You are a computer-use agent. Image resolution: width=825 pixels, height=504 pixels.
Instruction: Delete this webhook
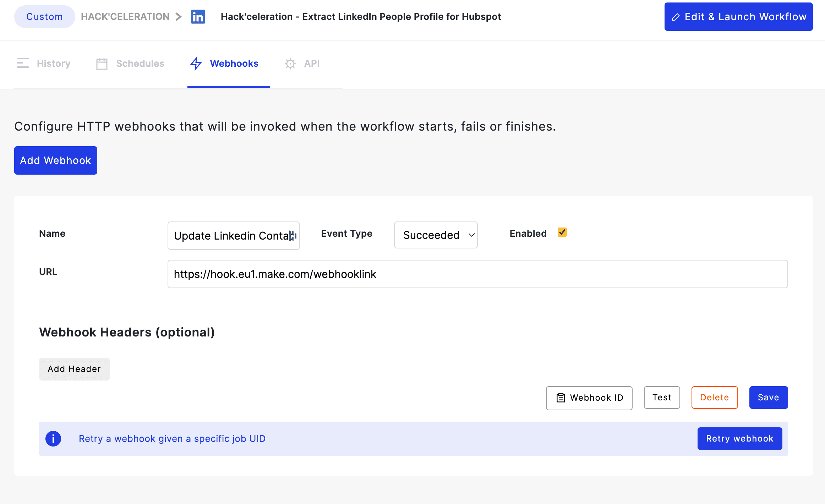point(715,398)
